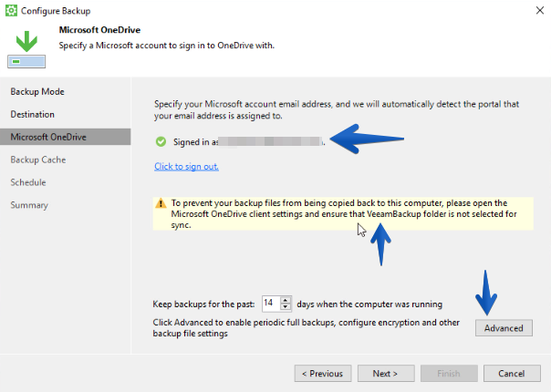This screenshot has height=392, width=551.
Task: Click 'Specify your Microsoft account email address' paragraph
Action: pyautogui.click(x=337, y=109)
